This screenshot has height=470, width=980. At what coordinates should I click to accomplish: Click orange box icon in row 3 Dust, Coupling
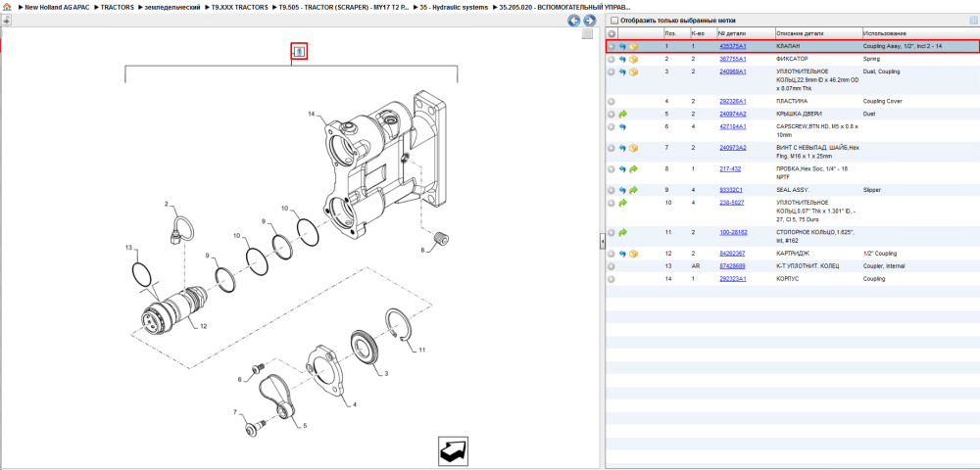point(633,71)
